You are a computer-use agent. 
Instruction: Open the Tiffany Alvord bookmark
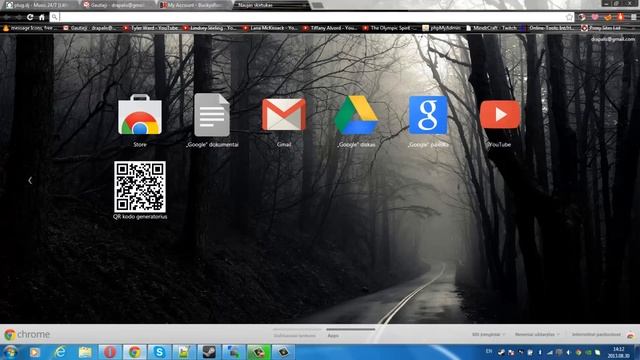click(331, 28)
